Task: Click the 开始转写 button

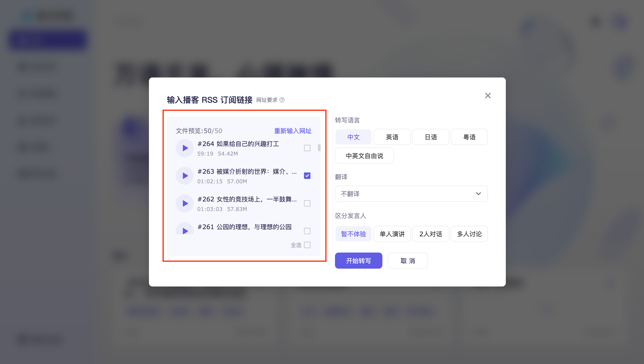Action: pyautogui.click(x=358, y=261)
